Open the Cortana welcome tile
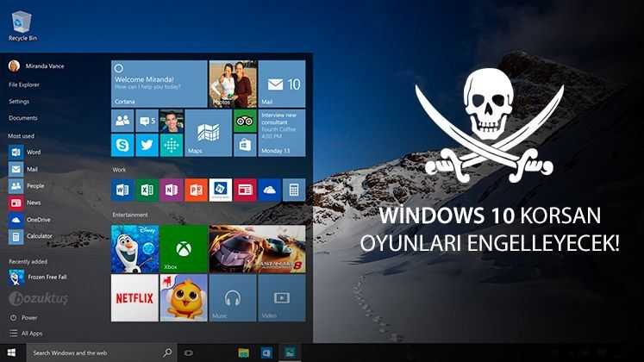The image size is (644, 362). [159, 84]
